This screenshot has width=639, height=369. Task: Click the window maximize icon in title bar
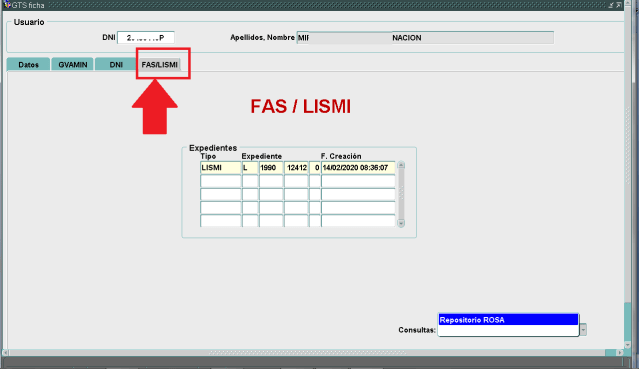tap(619, 5)
